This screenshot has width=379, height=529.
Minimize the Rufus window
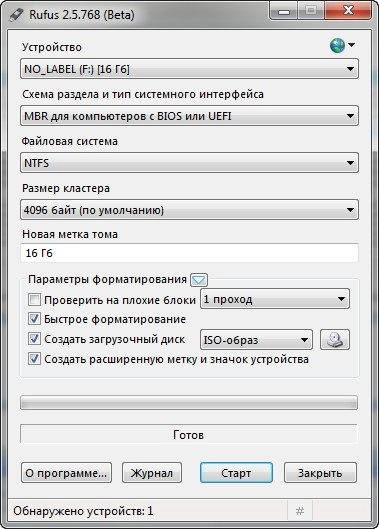click(x=284, y=12)
